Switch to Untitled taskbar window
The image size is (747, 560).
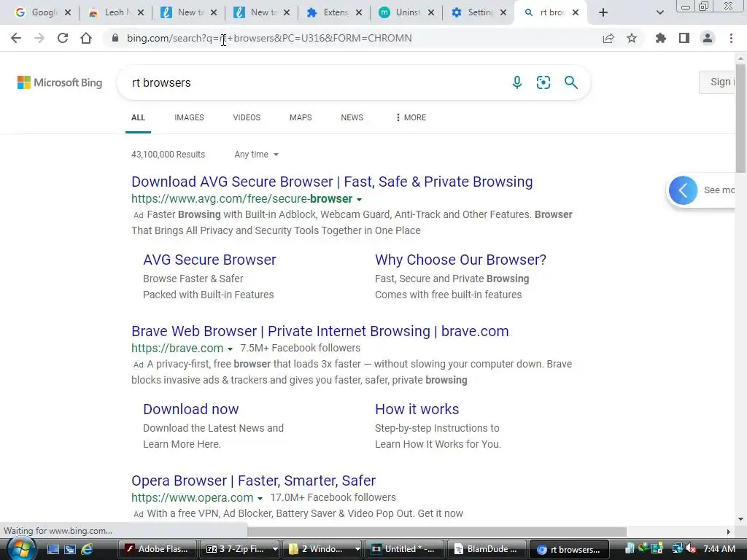click(404, 549)
